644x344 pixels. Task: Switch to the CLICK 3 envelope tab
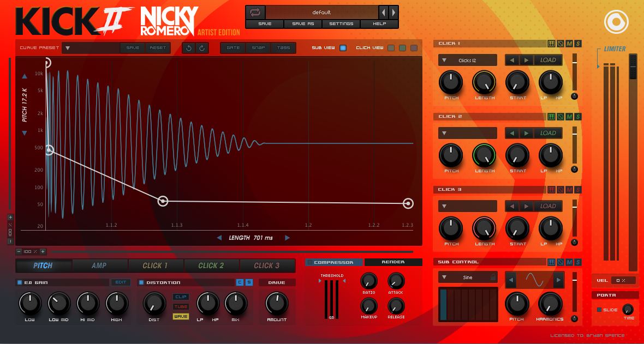(x=267, y=265)
